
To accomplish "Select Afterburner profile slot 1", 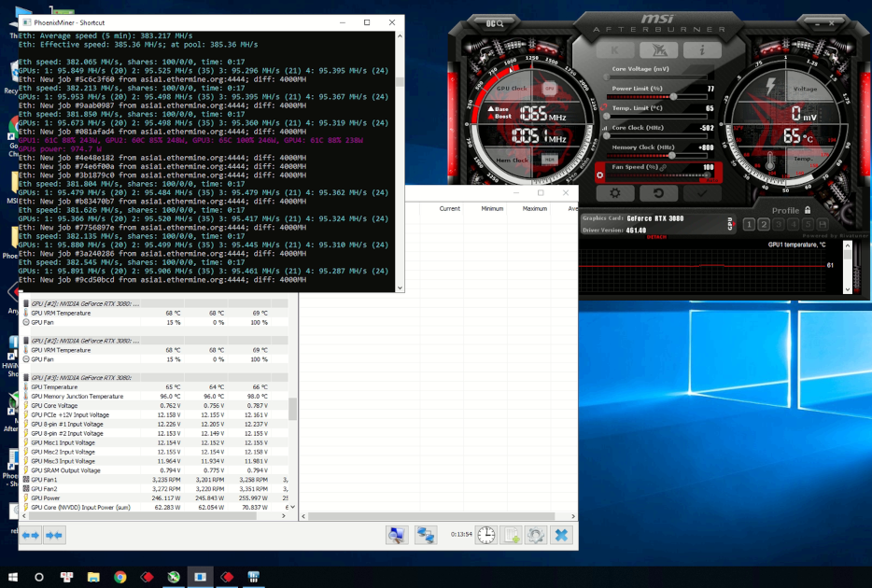I will (749, 225).
